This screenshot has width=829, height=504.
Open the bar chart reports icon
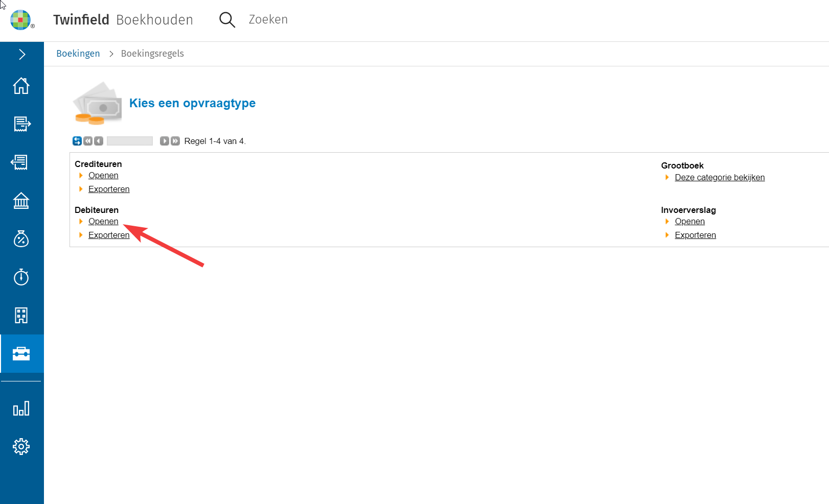click(21, 409)
